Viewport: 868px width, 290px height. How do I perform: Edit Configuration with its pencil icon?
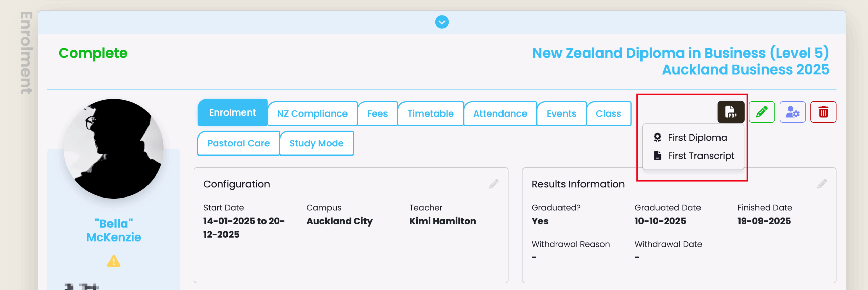coord(494,184)
